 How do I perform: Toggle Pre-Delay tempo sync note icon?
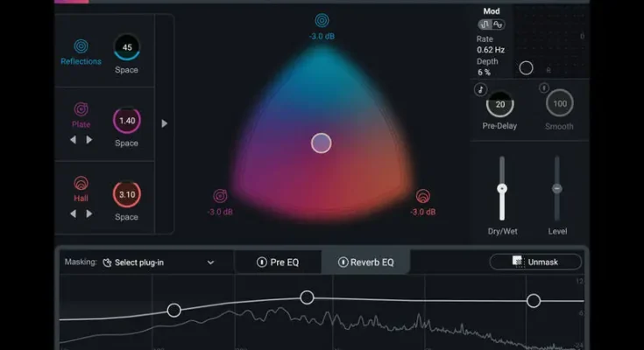point(479,89)
